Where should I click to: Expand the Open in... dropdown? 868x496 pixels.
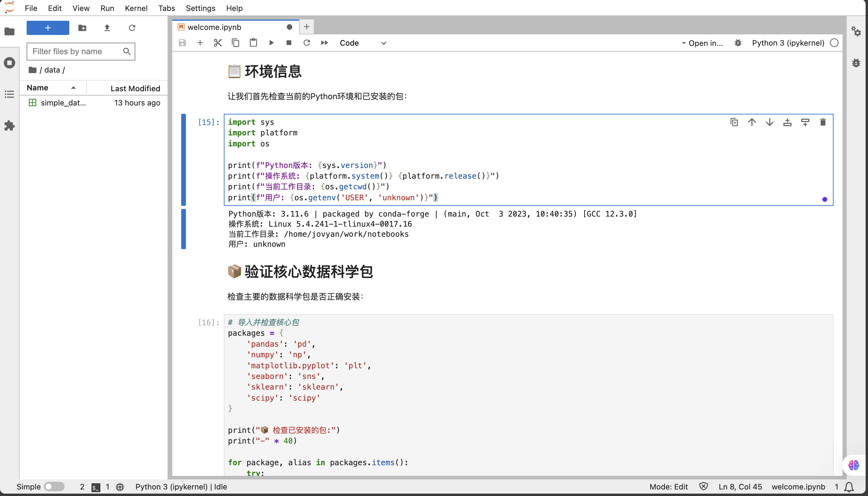pos(702,43)
